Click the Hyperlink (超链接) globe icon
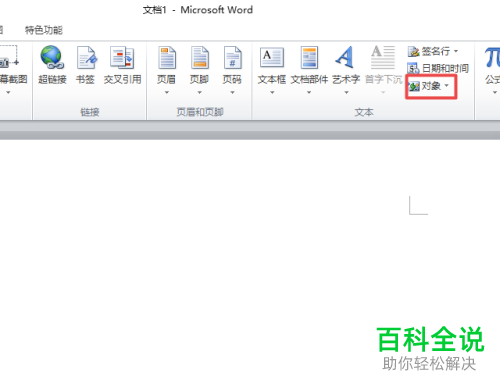Image resolution: width=500 pixels, height=384 pixels. pos(52,57)
